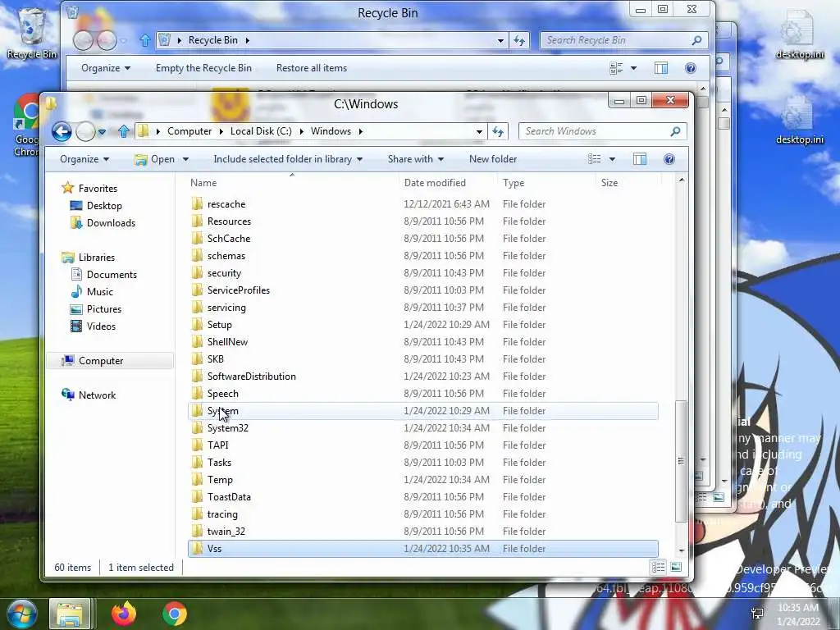Image resolution: width=840 pixels, height=630 pixels.
Task: Open Organize menu in Recycle Bin window
Action: tap(106, 68)
